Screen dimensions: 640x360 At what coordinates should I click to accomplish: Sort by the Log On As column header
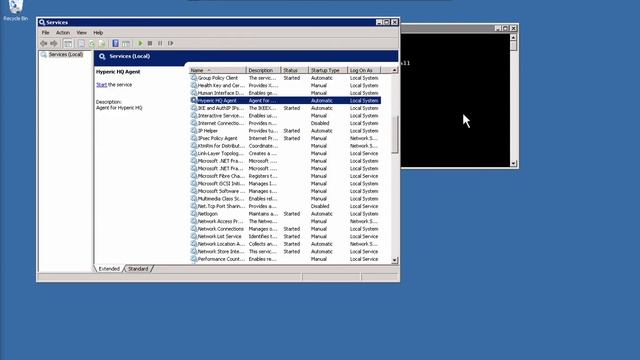pyautogui.click(x=364, y=70)
